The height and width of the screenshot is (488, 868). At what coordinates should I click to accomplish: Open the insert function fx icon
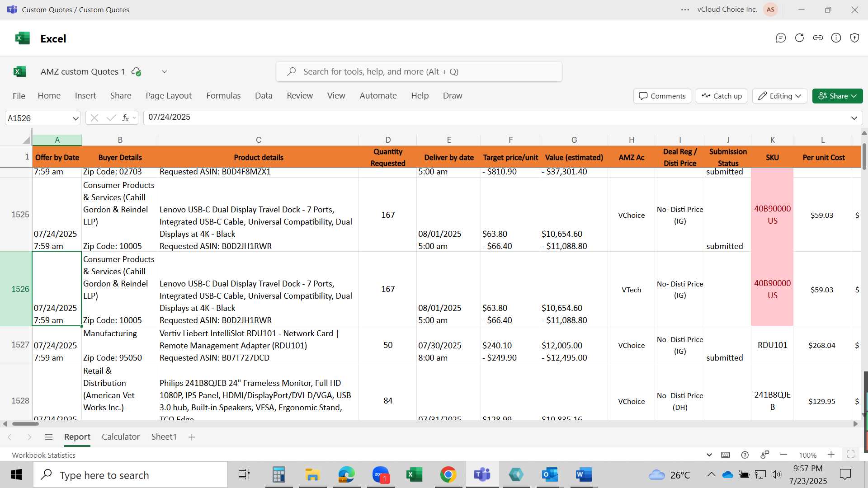[x=126, y=118]
